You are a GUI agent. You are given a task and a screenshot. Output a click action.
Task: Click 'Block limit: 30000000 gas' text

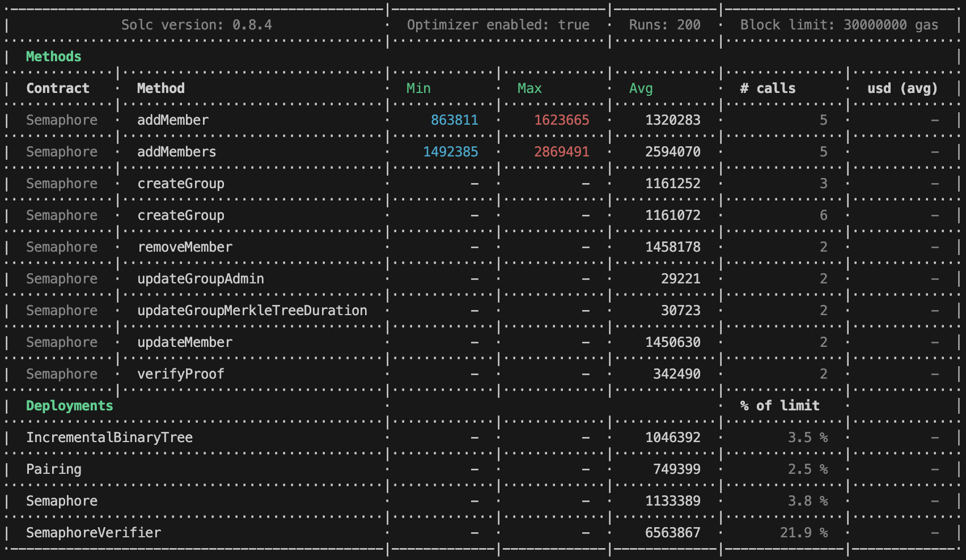[x=840, y=25]
